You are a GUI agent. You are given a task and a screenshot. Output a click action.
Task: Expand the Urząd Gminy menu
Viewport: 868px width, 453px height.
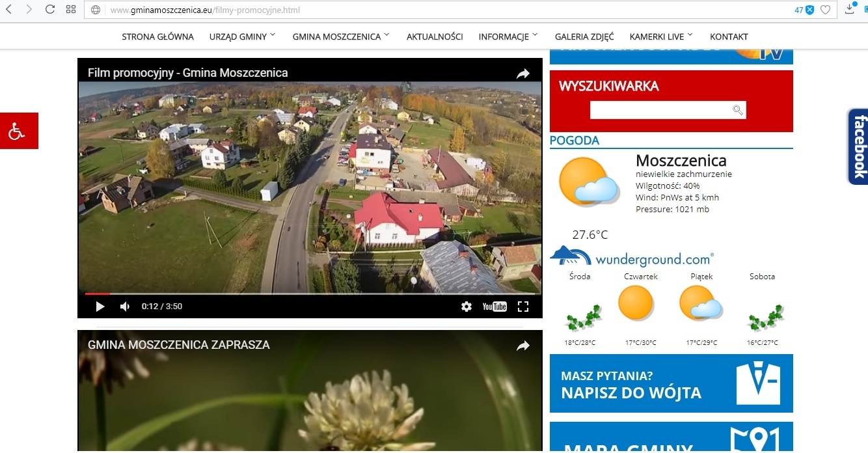[x=242, y=37]
